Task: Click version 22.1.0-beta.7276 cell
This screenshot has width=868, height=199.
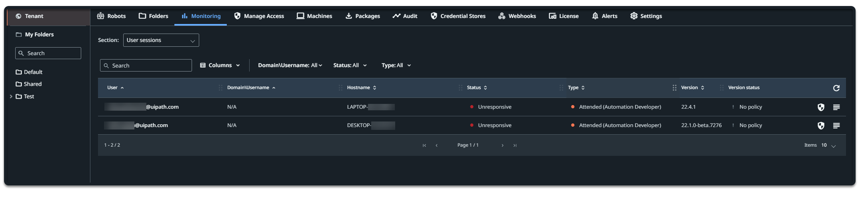Action: (x=701, y=125)
